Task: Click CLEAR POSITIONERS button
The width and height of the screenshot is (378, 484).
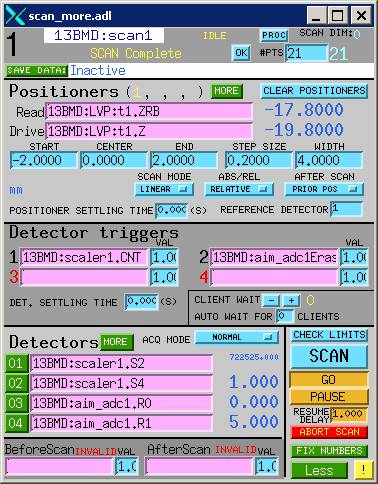Action: [x=314, y=91]
